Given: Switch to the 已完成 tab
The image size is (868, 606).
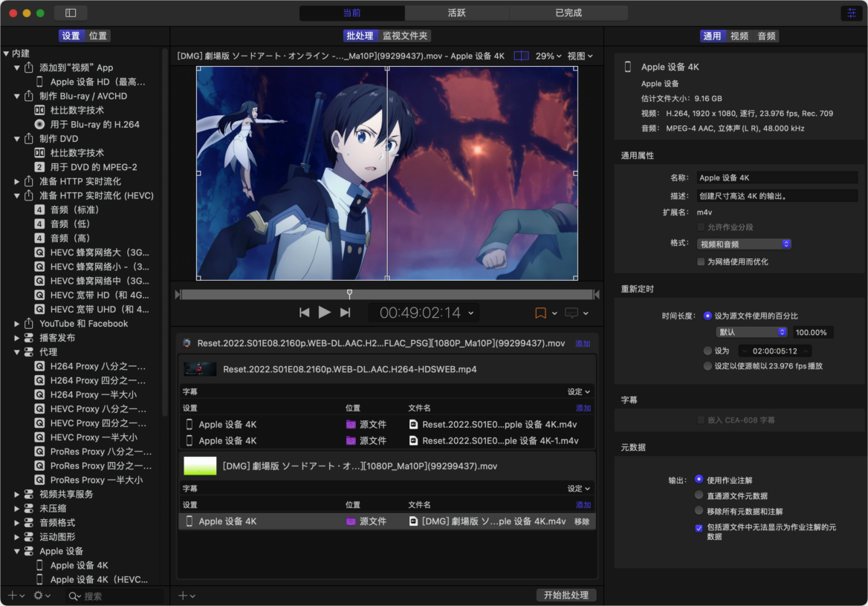Looking at the screenshot, I should click(569, 13).
